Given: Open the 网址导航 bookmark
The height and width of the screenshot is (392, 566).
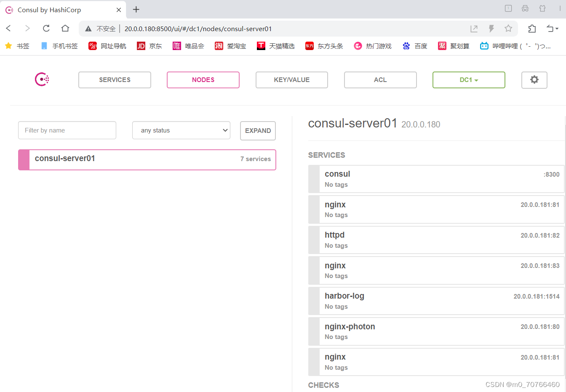Looking at the screenshot, I should (x=107, y=46).
